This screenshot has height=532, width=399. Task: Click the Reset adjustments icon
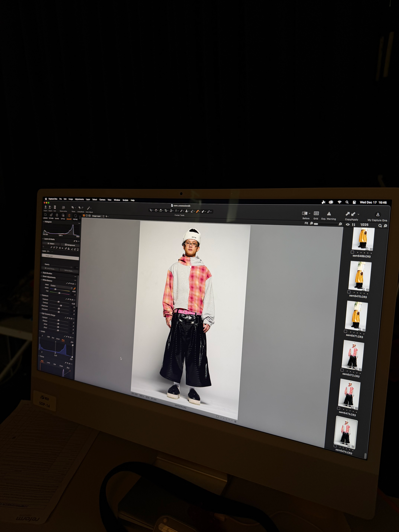tap(73, 208)
